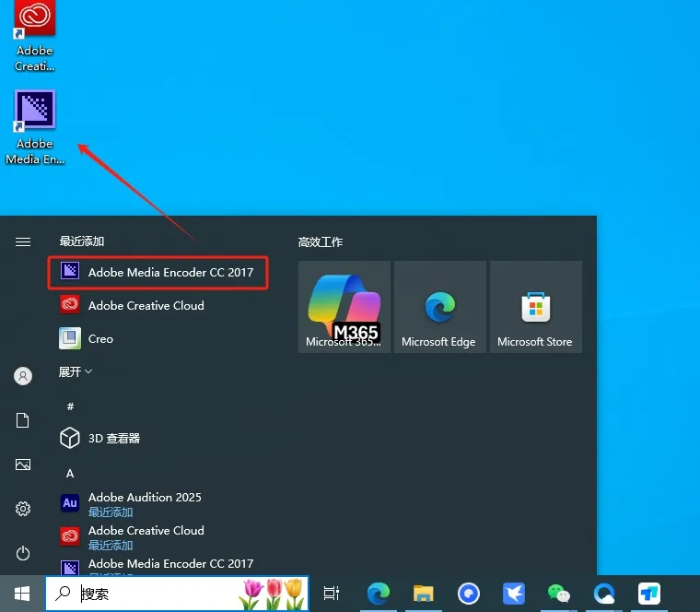Screen dimensions: 700x612
Task: Open Settings gear in Start sidebar
Action: [23, 509]
